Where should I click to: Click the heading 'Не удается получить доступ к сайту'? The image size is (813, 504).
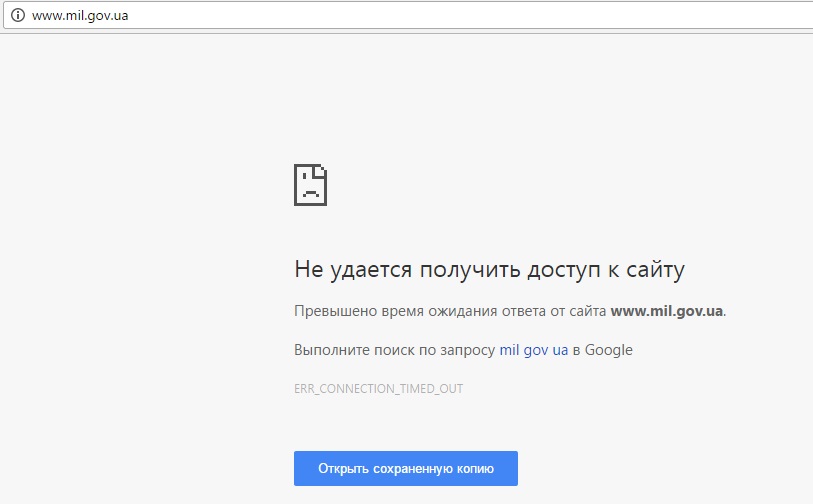[489, 270]
